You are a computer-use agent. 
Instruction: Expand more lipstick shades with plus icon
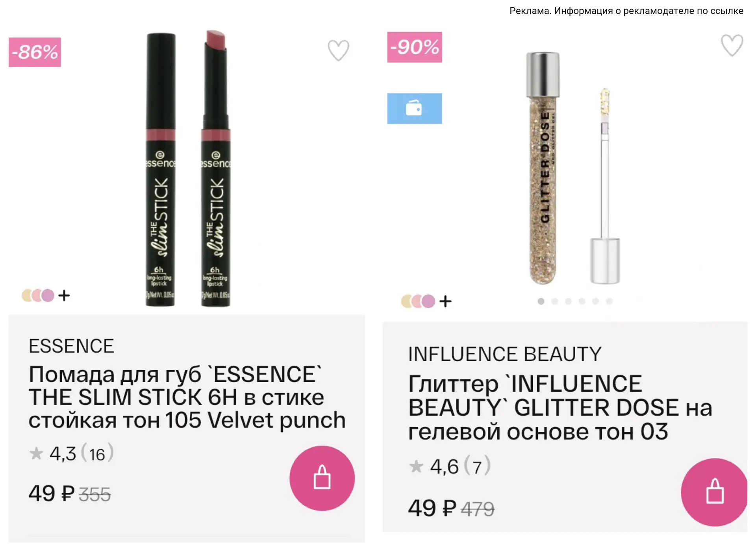[x=64, y=295]
